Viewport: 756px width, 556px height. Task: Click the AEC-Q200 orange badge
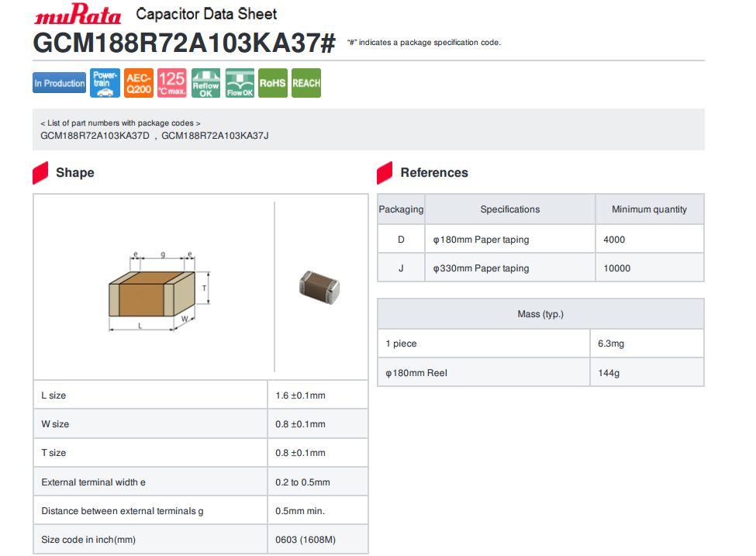click(x=139, y=83)
